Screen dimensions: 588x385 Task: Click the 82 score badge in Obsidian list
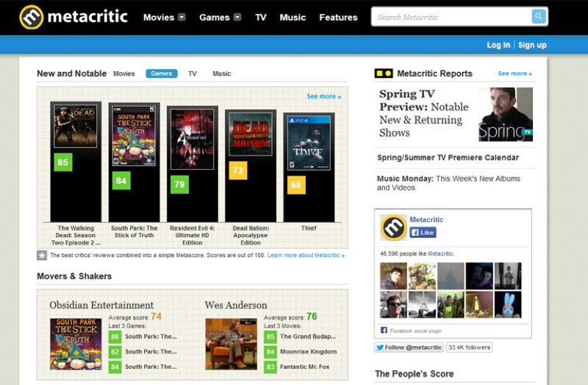[x=115, y=352]
